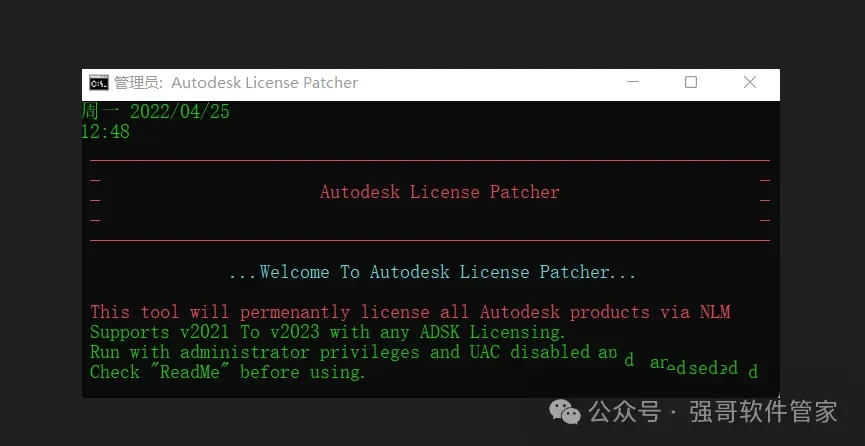Screen dimensions: 865x446
Task: Click the time text "12:48"
Action: click(106, 132)
